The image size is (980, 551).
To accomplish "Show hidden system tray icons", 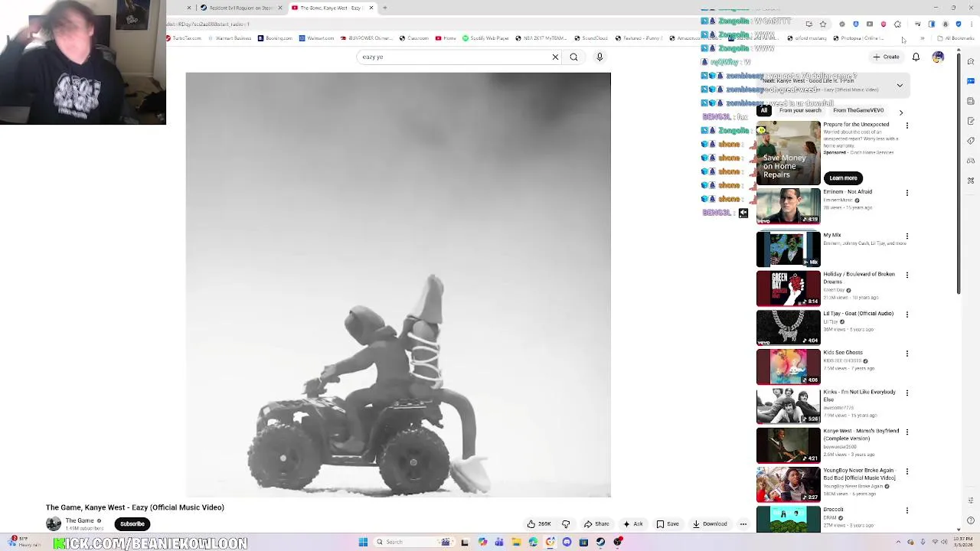I will tap(899, 542).
